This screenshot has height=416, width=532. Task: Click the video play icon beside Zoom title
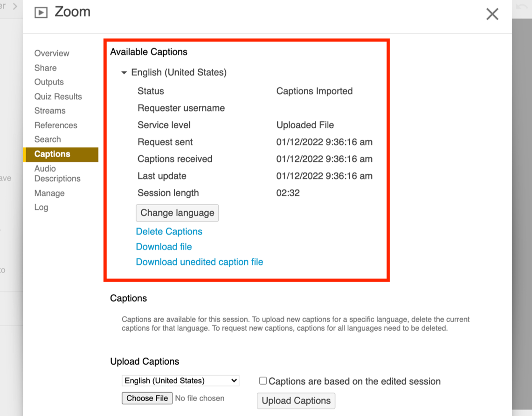pos(41,13)
